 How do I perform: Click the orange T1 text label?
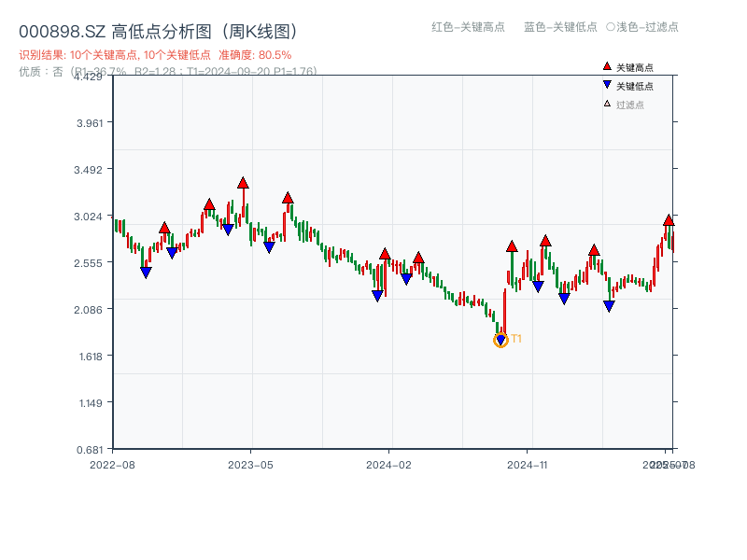(x=516, y=339)
